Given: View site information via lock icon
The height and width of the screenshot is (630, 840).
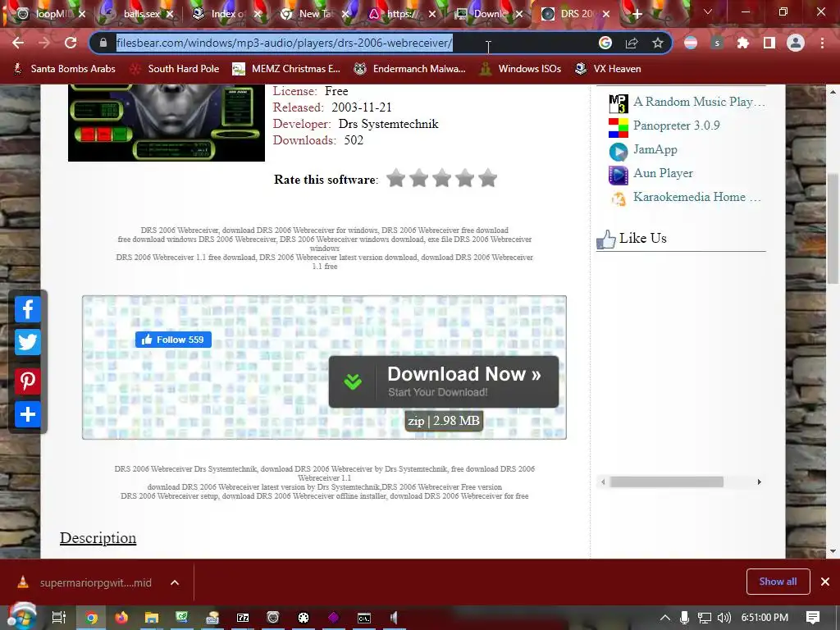Looking at the screenshot, I should [103, 43].
